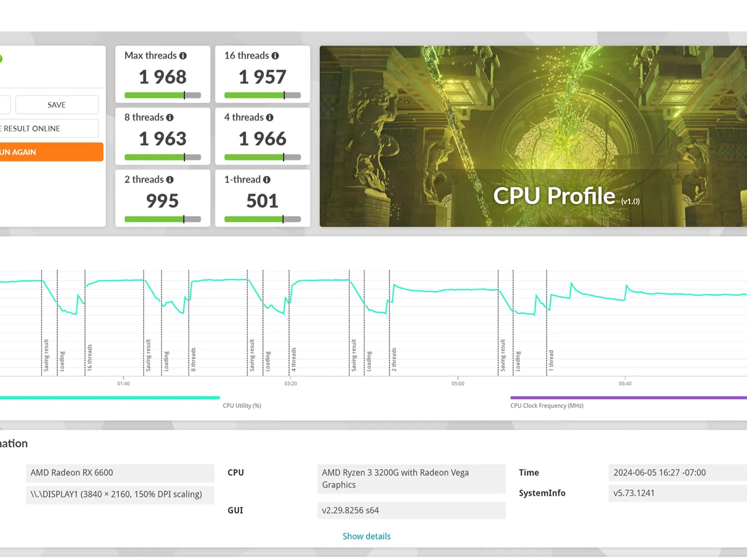Image resolution: width=747 pixels, height=560 pixels.
Task: Open the 8 threads info icon
Action: point(170,118)
